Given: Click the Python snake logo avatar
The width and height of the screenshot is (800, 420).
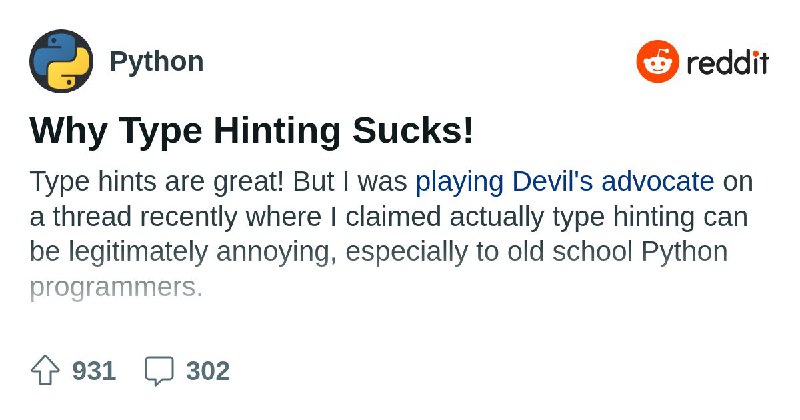Looking at the screenshot, I should 61,61.
